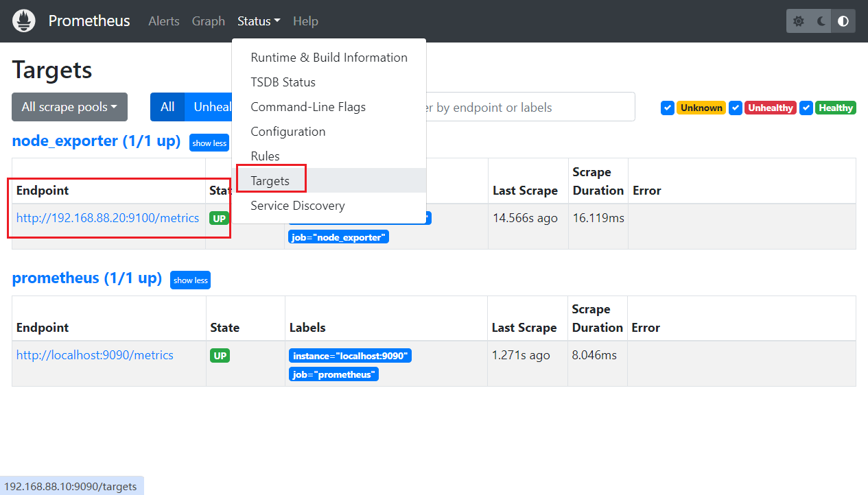868x495 pixels.
Task: Click the Endpoint column header in node_exporter table
Action: [43, 191]
